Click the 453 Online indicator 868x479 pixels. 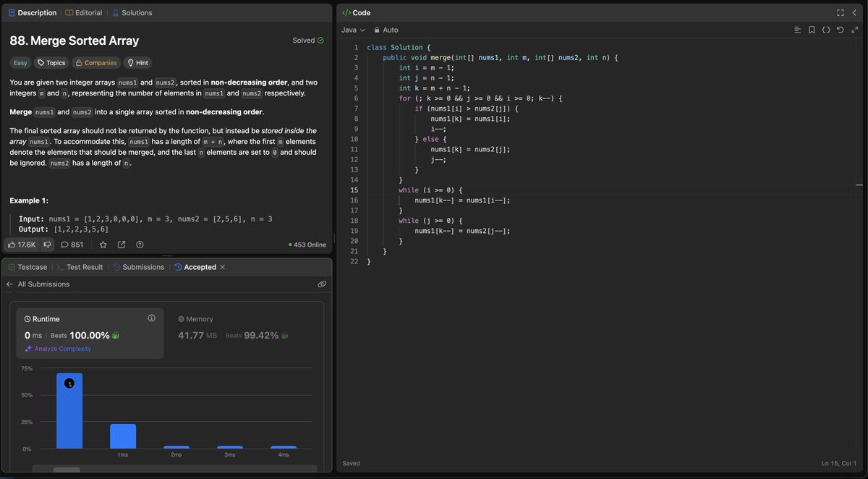click(x=307, y=245)
